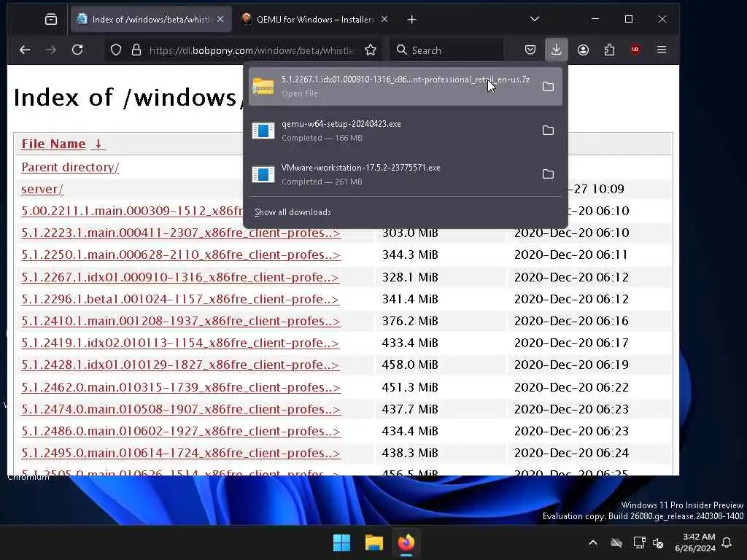Close the Index of /windows/beta tab
Screen dimensions: 747x560
coord(220,19)
